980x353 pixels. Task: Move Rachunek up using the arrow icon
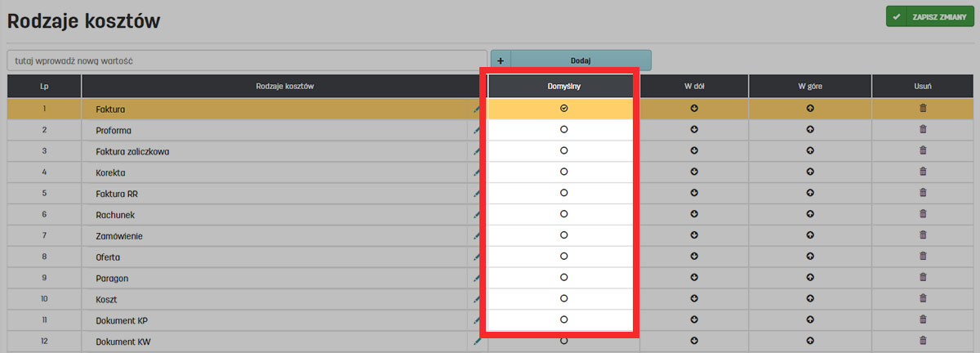(x=809, y=214)
